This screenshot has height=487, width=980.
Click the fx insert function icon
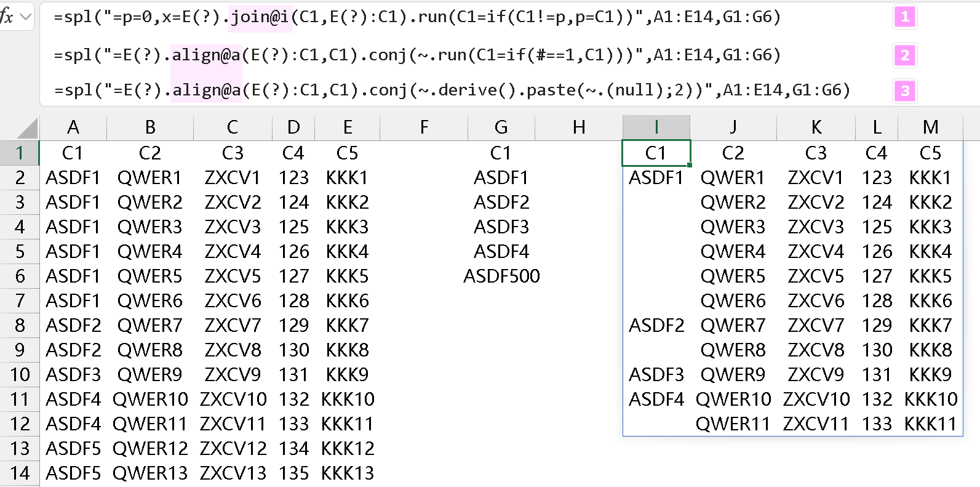point(6,17)
